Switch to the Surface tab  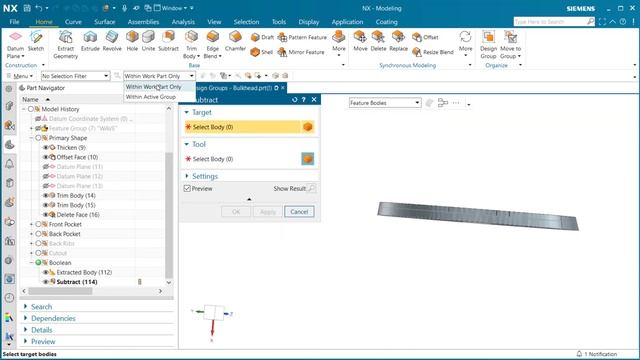[104, 22]
